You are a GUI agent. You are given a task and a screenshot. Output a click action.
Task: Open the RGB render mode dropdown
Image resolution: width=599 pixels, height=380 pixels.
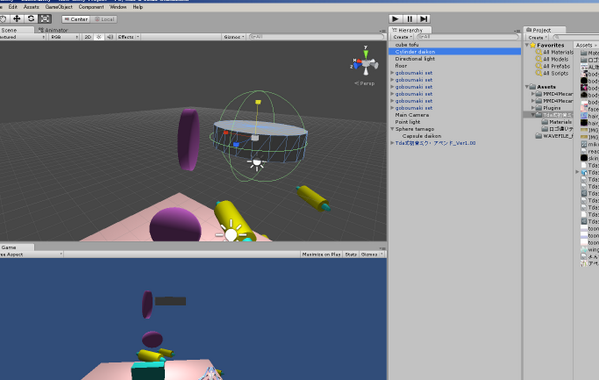point(64,37)
